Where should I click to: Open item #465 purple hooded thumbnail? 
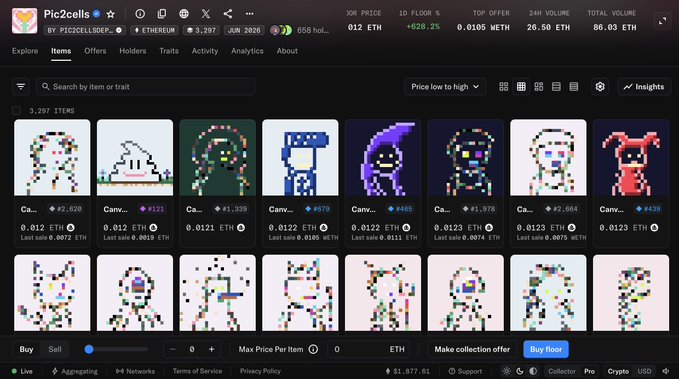[x=383, y=158]
